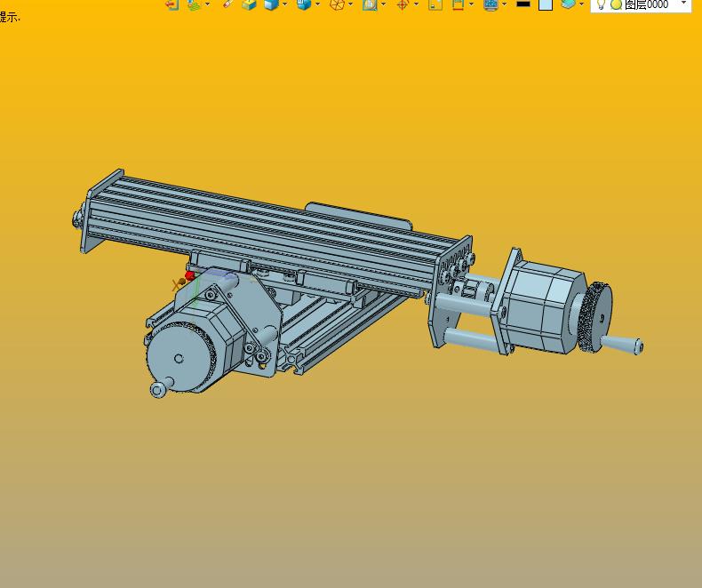The image size is (702, 588).
Task: Open dropdown beside shaded cube display icon
Action: (317, 4)
